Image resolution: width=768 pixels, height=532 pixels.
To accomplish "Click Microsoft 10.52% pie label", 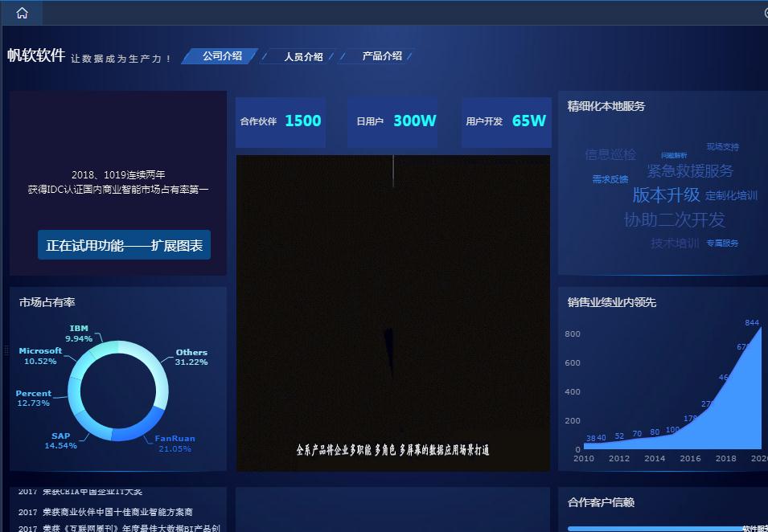I will (40, 356).
